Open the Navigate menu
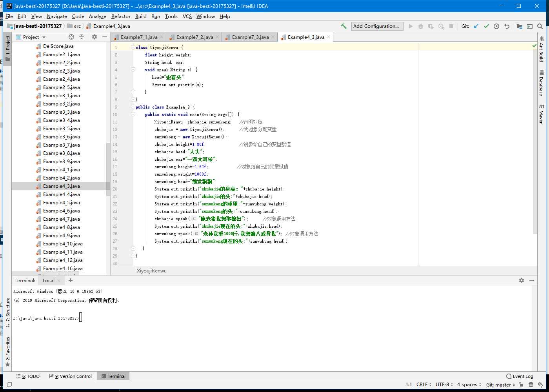549x392 pixels. 57,16
